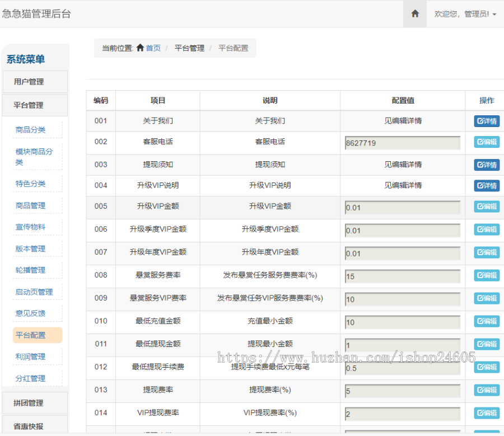504x436 pixels.
Task: Edit the 悬赏服务费率 row 008
Action: pyautogui.click(x=486, y=275)
